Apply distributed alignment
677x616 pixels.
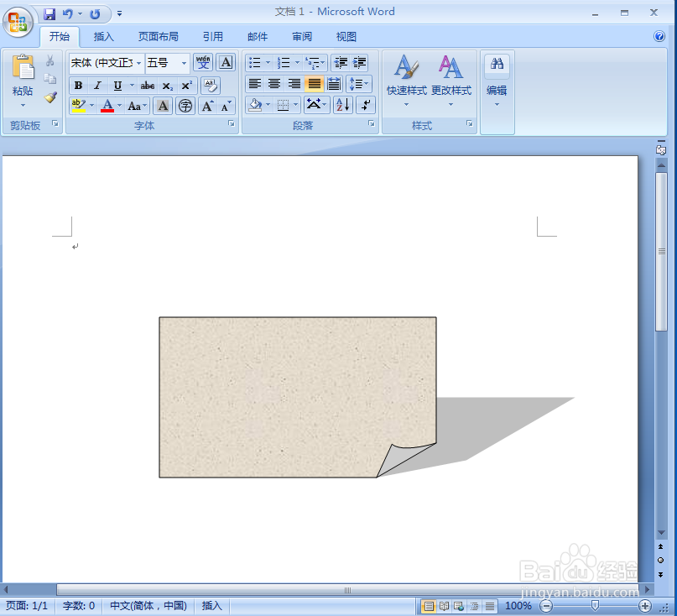point(334,84)
